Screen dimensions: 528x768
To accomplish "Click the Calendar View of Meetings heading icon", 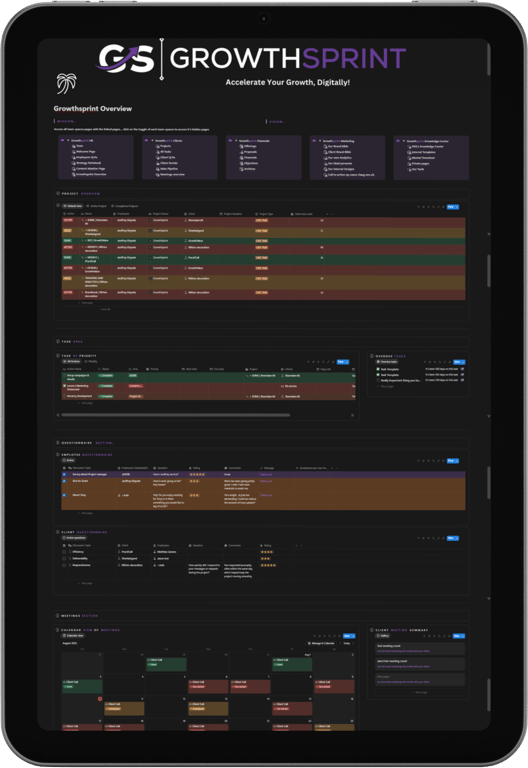I will 58,630.
